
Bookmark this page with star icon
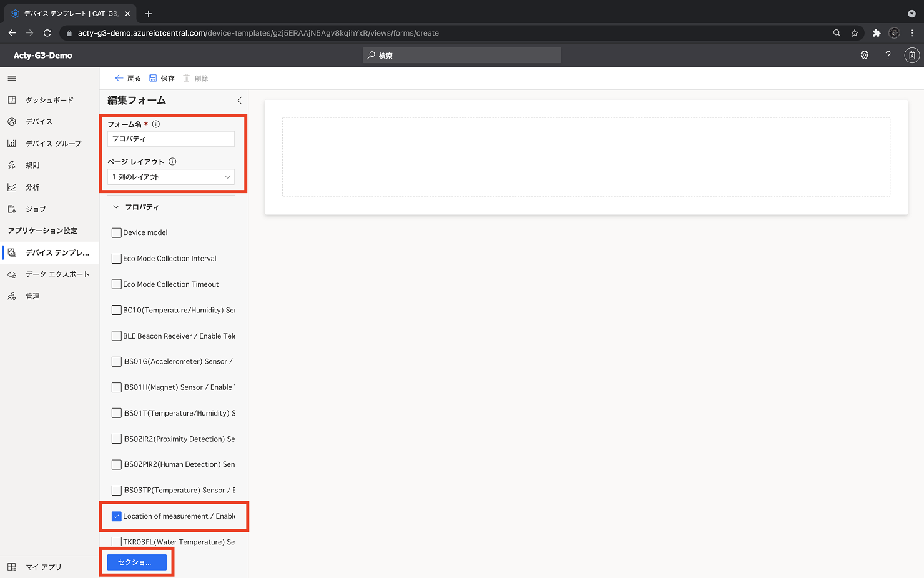click(855, 33)
